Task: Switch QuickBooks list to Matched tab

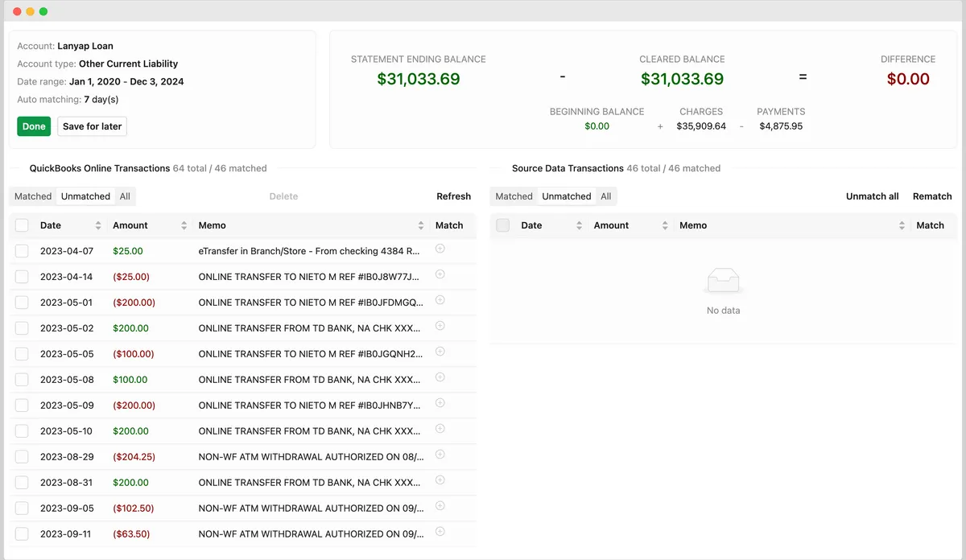Action: tap(33, 196)
